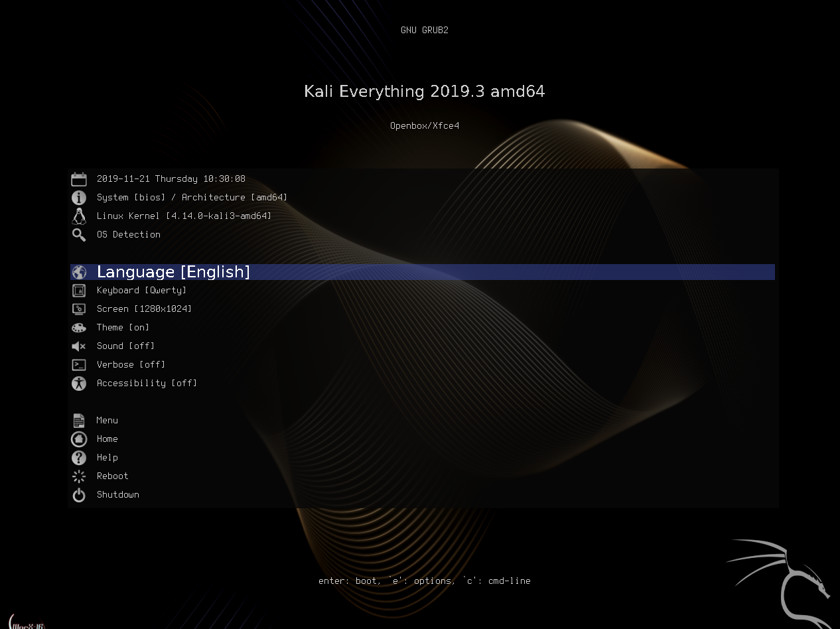Viewport: 840px width, 629px height.
Task: Click the info icon for System architecture
Action: [79, 198]
